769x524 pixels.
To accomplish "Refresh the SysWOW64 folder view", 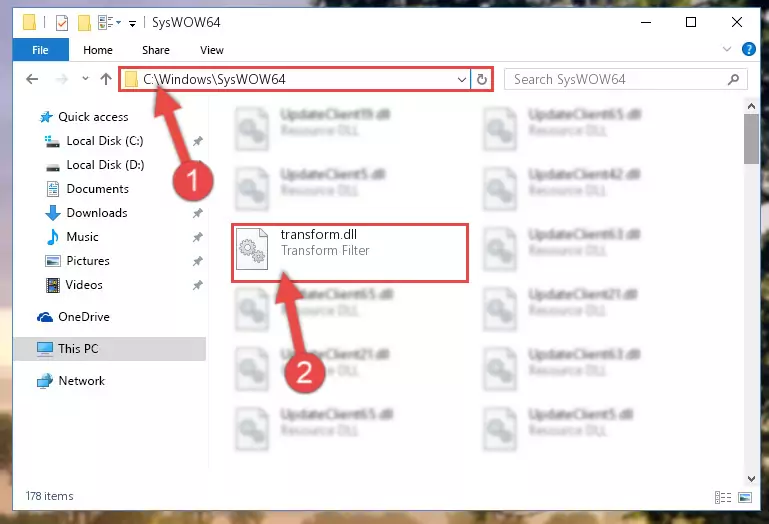I will point(482,79).
